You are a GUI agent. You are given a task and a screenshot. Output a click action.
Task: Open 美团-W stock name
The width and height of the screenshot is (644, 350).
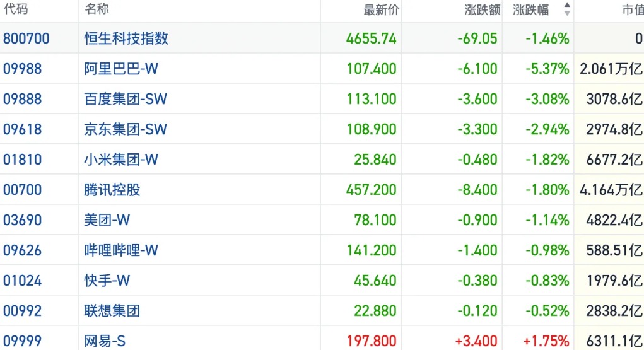point(107,220)
